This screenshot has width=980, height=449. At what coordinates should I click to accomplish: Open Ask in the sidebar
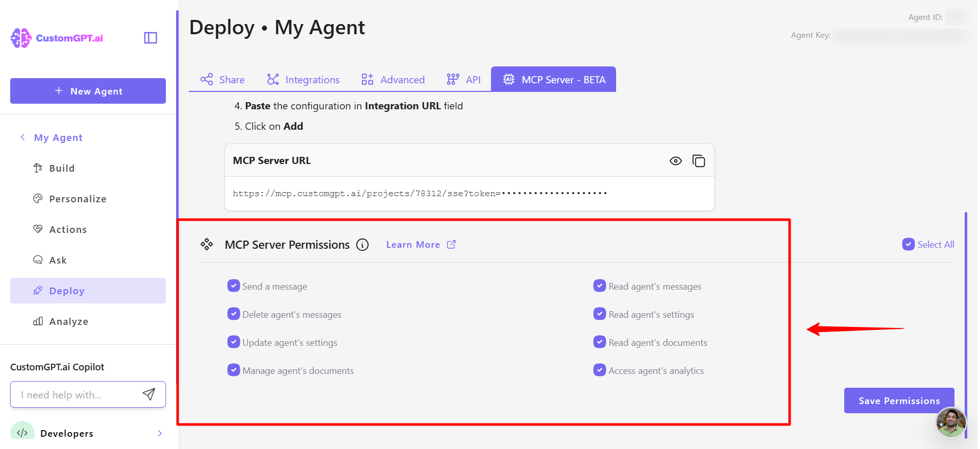pos(88,260)
